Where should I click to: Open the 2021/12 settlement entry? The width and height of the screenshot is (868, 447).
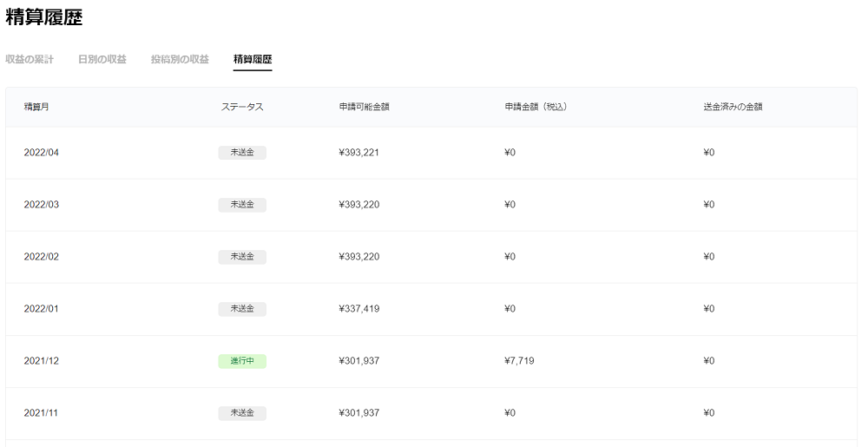click(42, 361)
